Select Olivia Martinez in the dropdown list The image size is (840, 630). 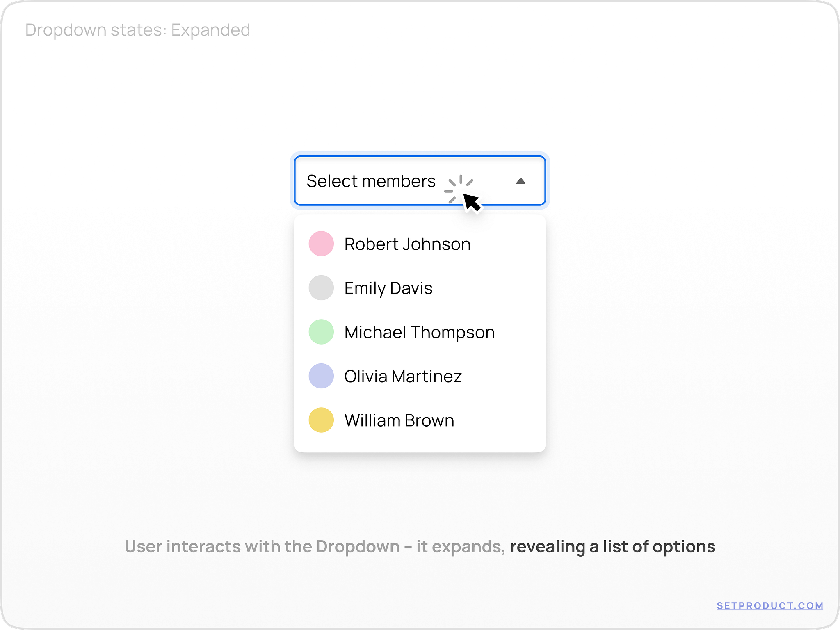point(403,376)
